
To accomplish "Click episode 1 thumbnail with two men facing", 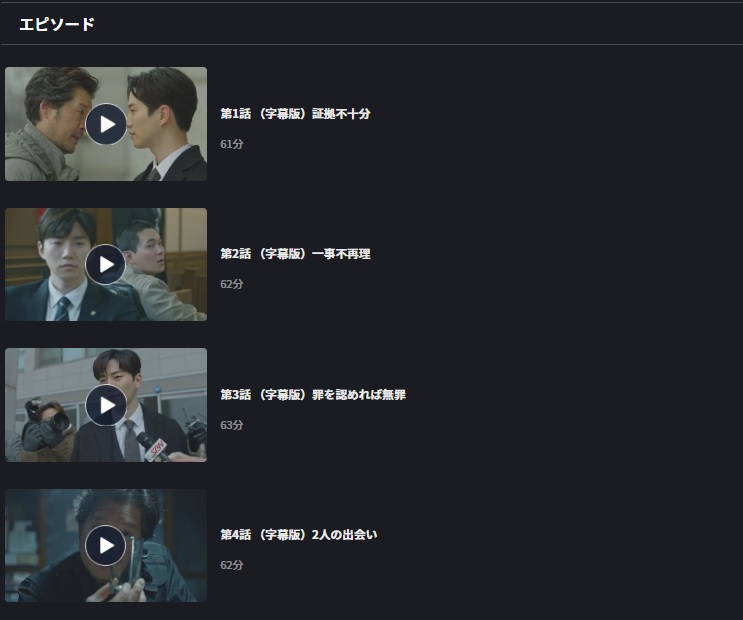I will 106,124.
